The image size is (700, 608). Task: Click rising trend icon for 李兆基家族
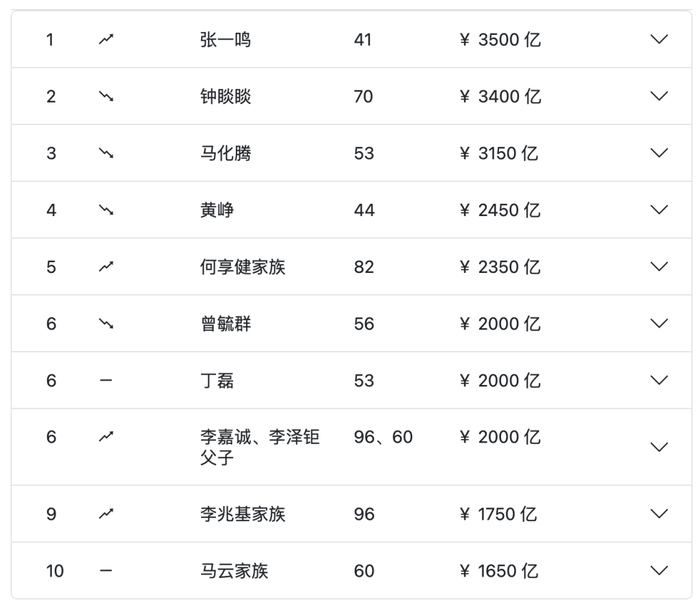(x=106, y=514)
